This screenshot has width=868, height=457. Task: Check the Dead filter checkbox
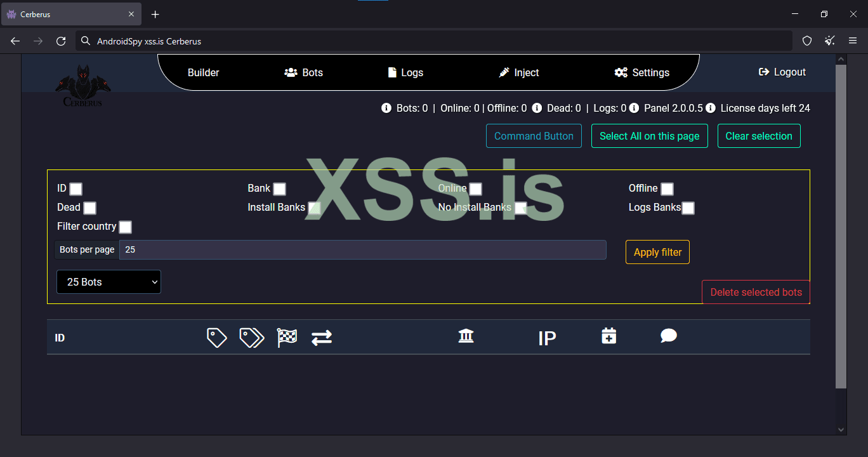(89, 208)
